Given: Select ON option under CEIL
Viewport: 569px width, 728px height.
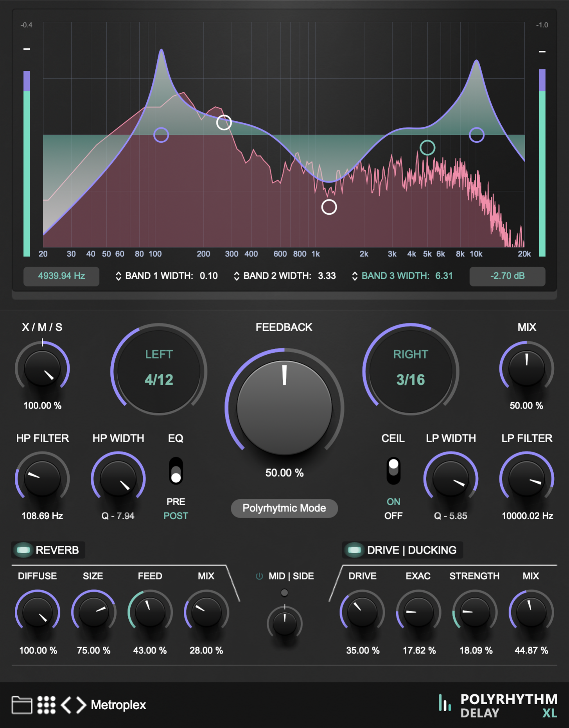Looking at the screenshot, I should coord(393,502).
